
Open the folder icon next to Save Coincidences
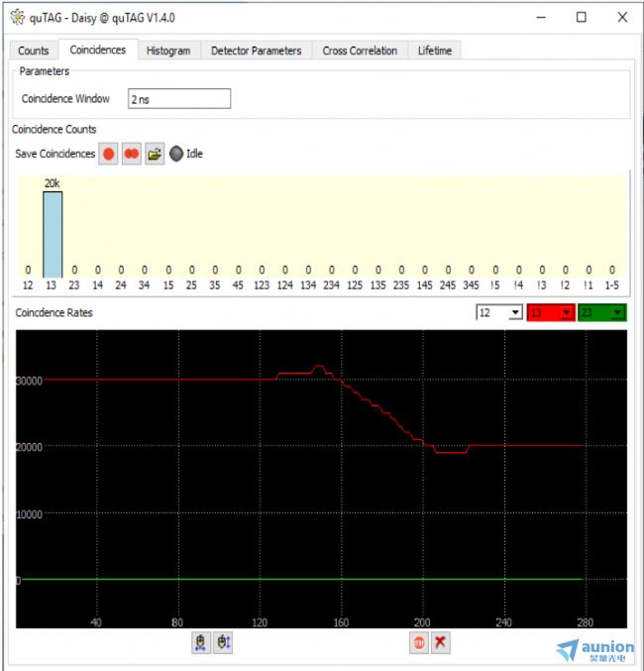[155, 155]
